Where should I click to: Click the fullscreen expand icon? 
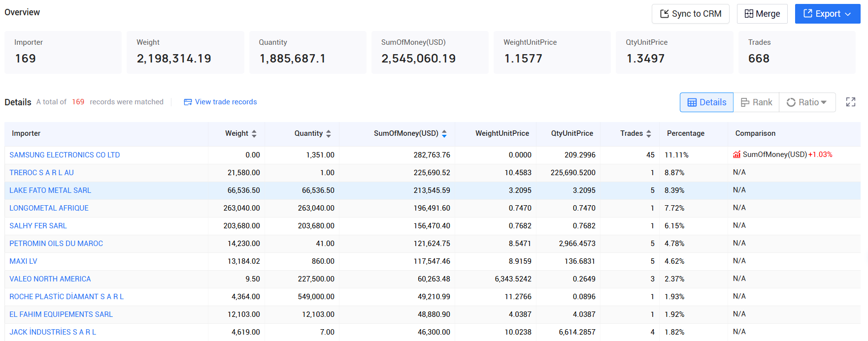pos(851,102)
